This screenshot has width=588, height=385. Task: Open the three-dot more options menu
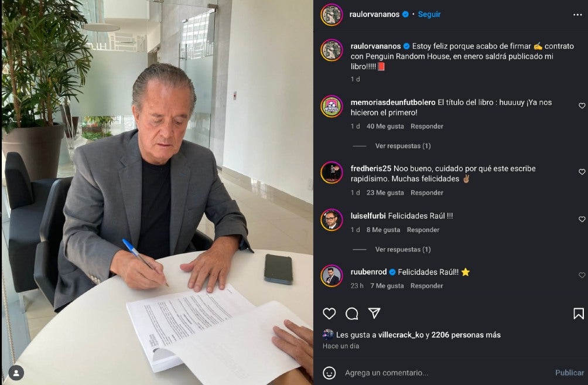coord(577,15)
